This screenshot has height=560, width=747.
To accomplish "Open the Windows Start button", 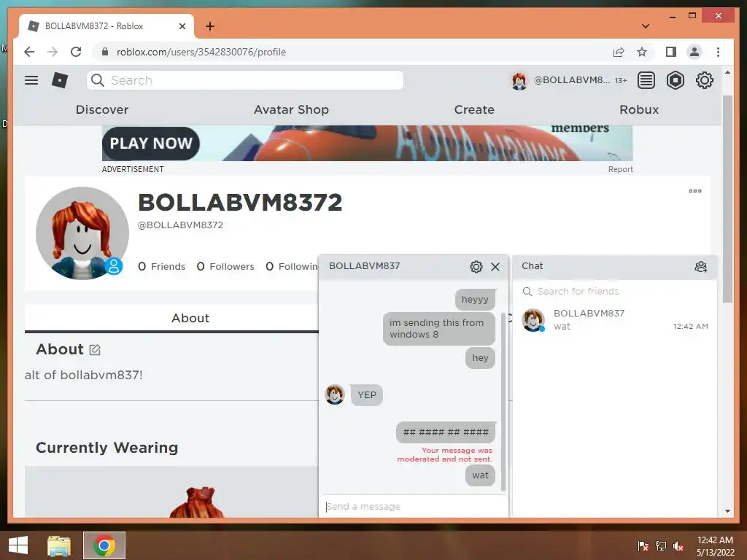I will (x=18, y=545).
